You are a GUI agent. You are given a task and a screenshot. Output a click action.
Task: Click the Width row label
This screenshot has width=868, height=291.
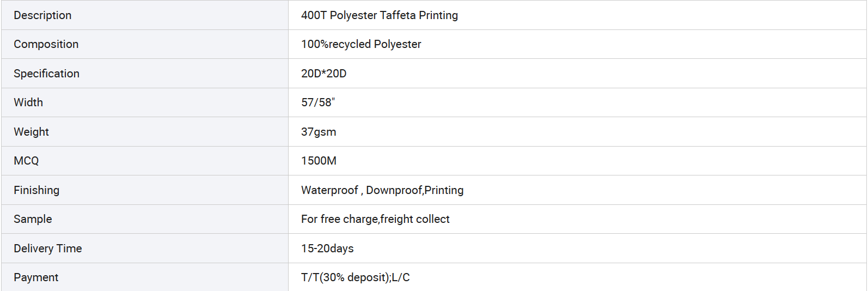28,102
